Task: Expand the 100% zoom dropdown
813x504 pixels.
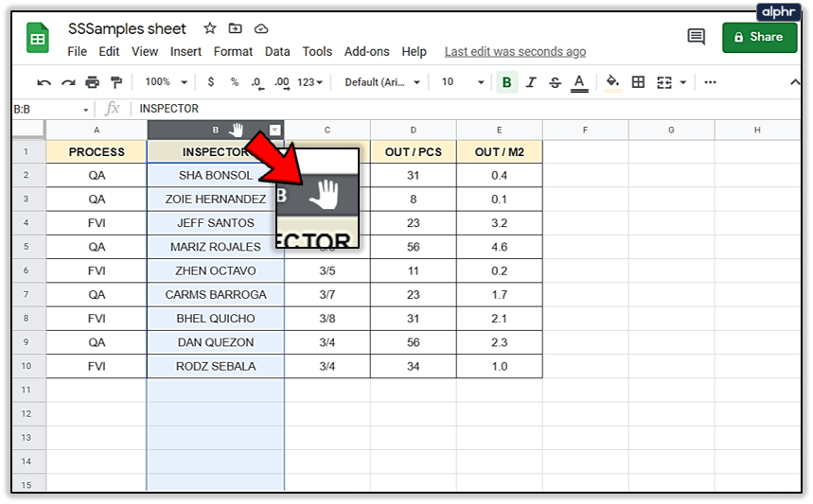Action: tap(166, 82)
